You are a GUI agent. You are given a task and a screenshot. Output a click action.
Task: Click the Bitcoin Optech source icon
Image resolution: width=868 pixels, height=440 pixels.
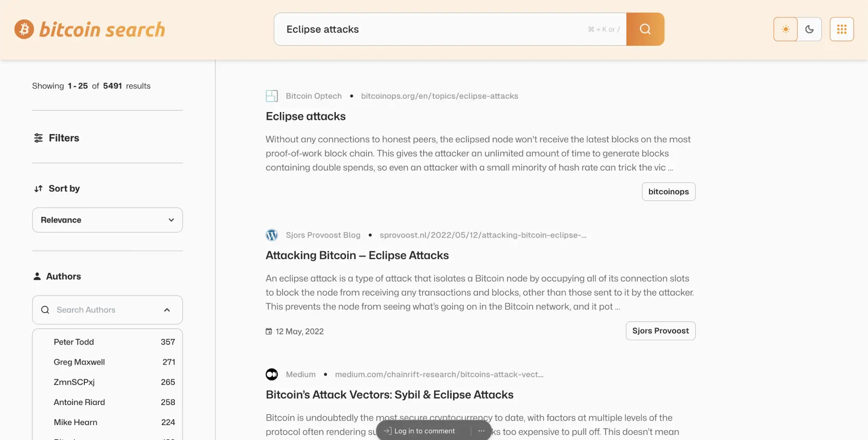point(272,96)
